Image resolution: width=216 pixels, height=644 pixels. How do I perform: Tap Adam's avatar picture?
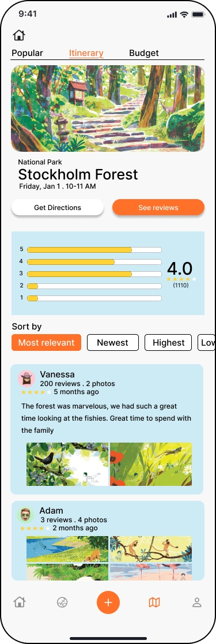[x=25, y=515]
